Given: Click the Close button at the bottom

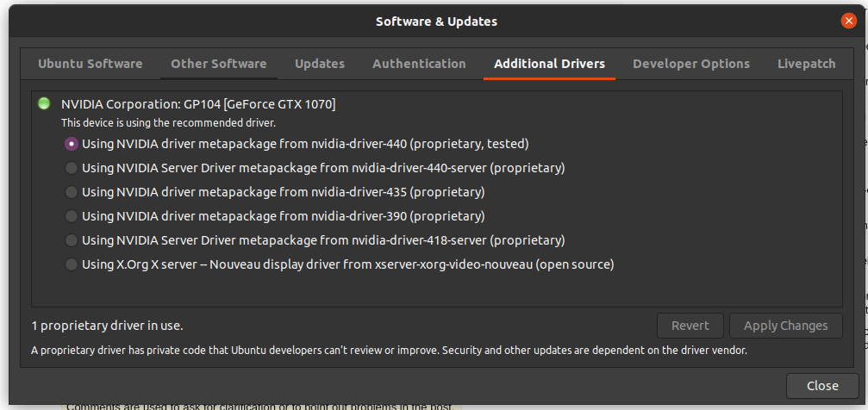Looking at the screenshot, I should 822,386.
